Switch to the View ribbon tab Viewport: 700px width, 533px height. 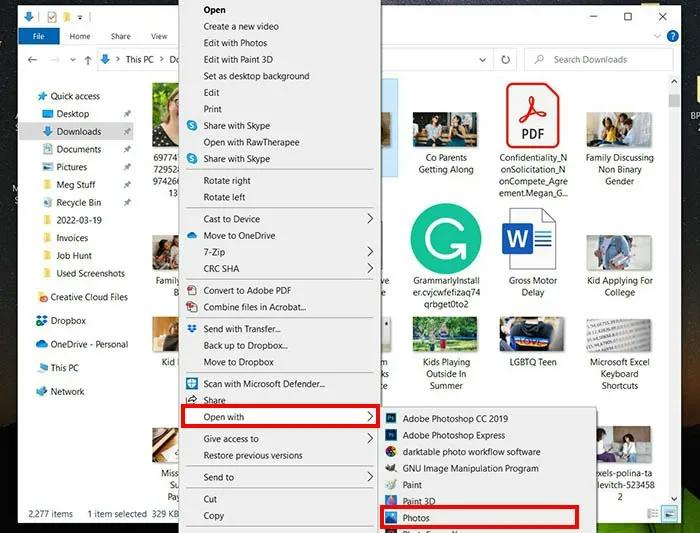[159, 36]
